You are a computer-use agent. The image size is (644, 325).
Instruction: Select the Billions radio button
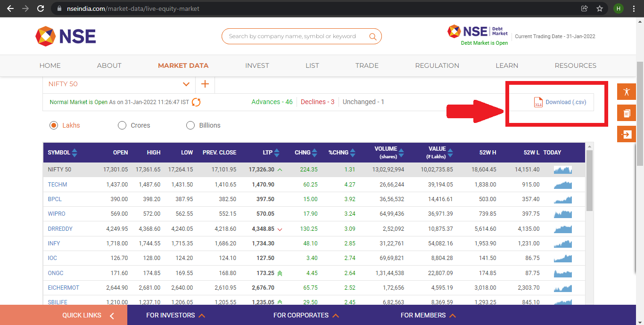pos(190,125)
